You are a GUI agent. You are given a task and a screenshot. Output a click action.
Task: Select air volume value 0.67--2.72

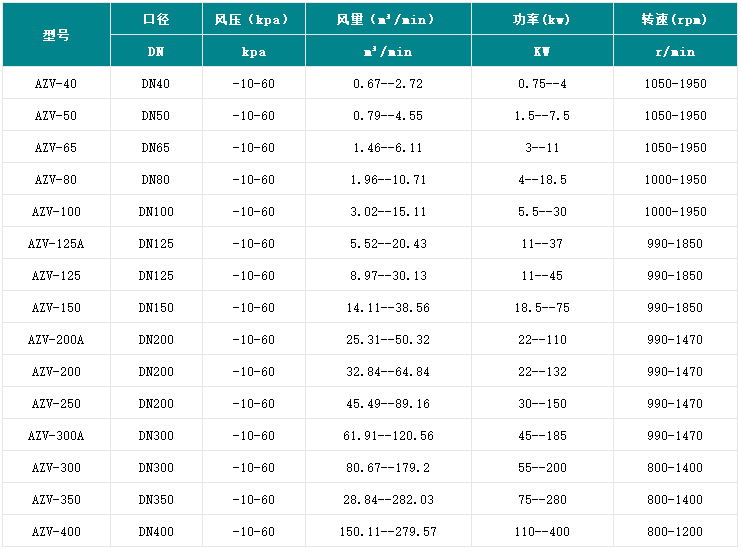(388, 84)
